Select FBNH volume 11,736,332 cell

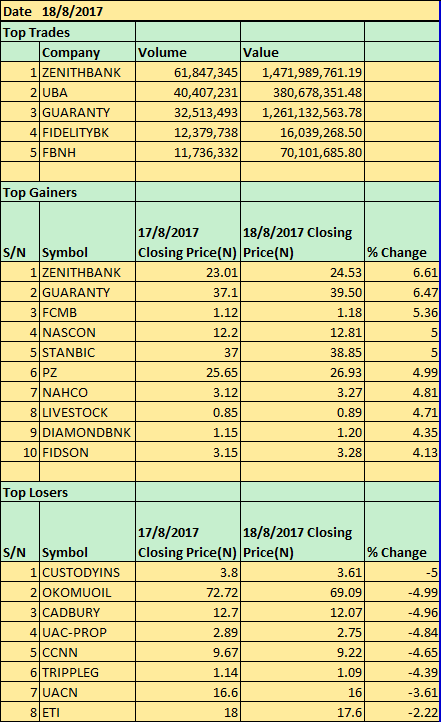188,153
